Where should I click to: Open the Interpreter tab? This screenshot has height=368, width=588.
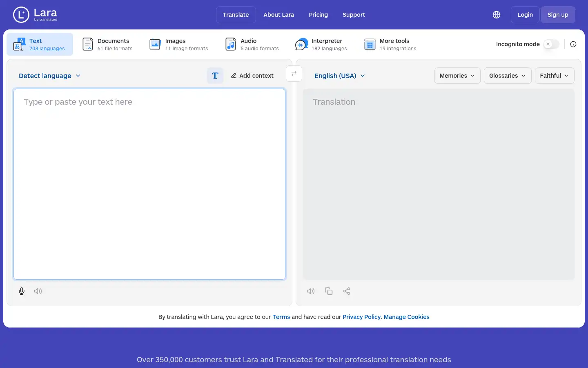pos(321,44)
